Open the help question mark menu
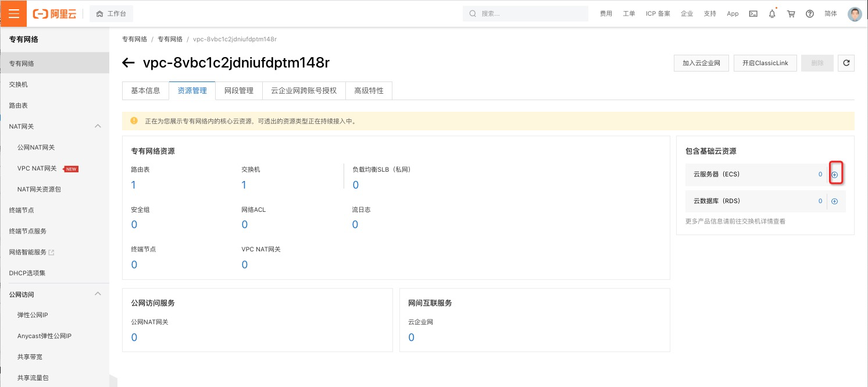 810,13
